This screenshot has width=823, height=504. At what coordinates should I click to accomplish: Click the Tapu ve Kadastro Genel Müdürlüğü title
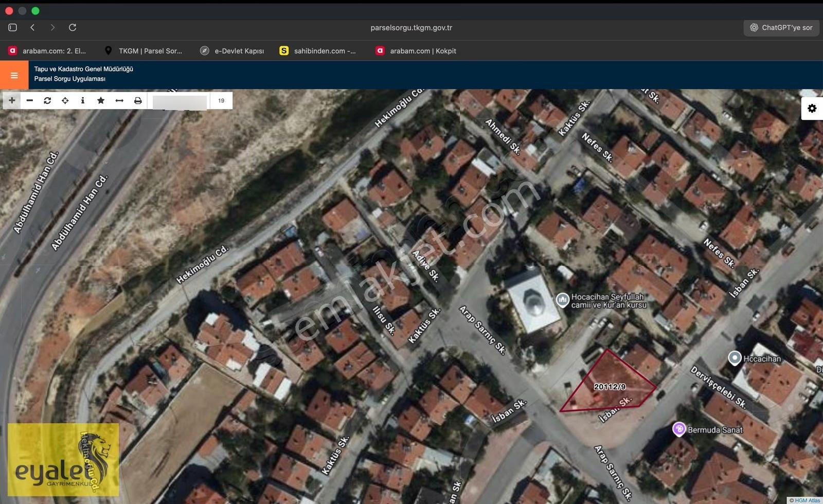coord(83,69)
